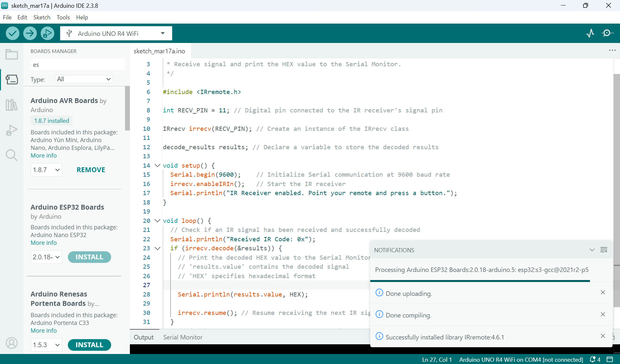
Task: Open the Renesas Portenta 1.5.3 version dropdown
Action: click(x=46, y=345)
